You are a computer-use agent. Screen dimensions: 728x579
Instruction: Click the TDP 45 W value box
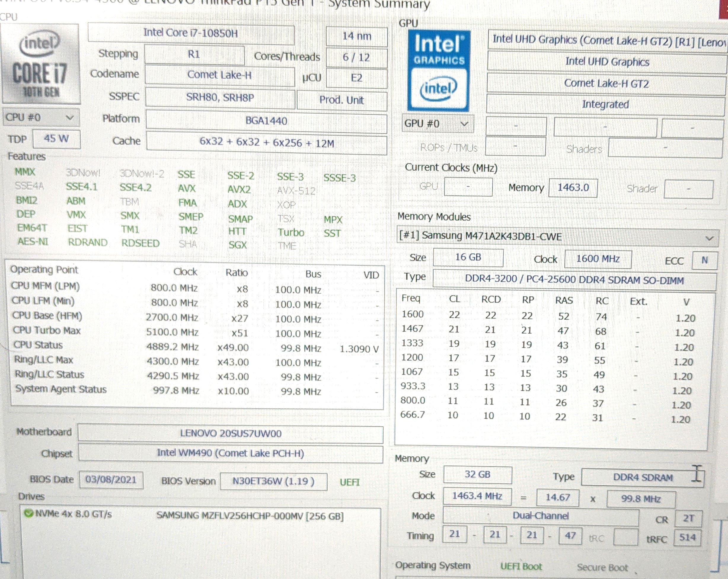[x=56, y=138]
